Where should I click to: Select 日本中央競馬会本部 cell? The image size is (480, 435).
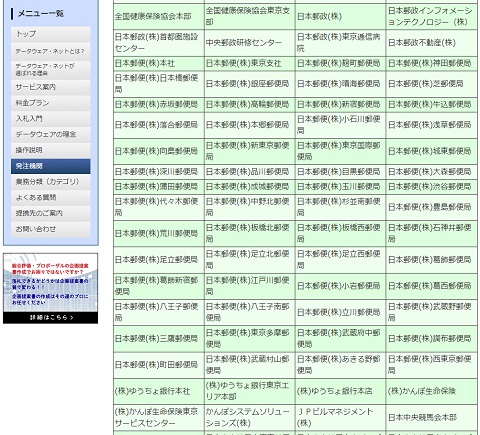pos(432,417)
